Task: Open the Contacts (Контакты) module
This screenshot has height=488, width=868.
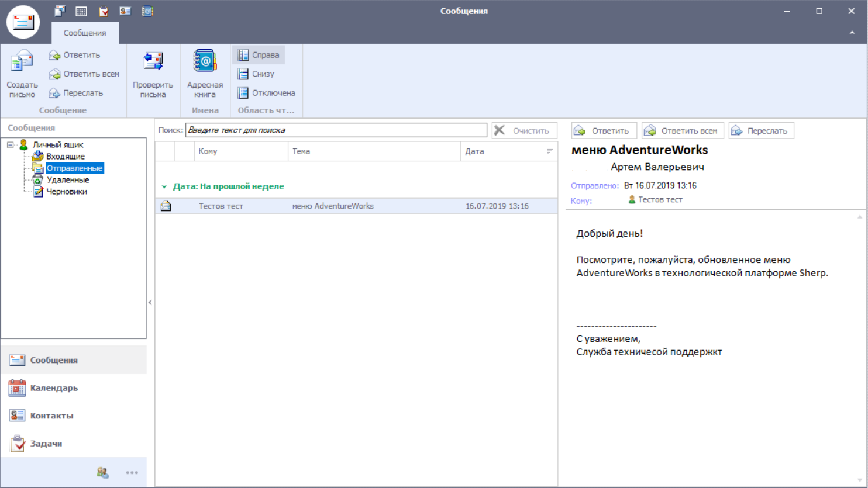Action: point(51,416)
